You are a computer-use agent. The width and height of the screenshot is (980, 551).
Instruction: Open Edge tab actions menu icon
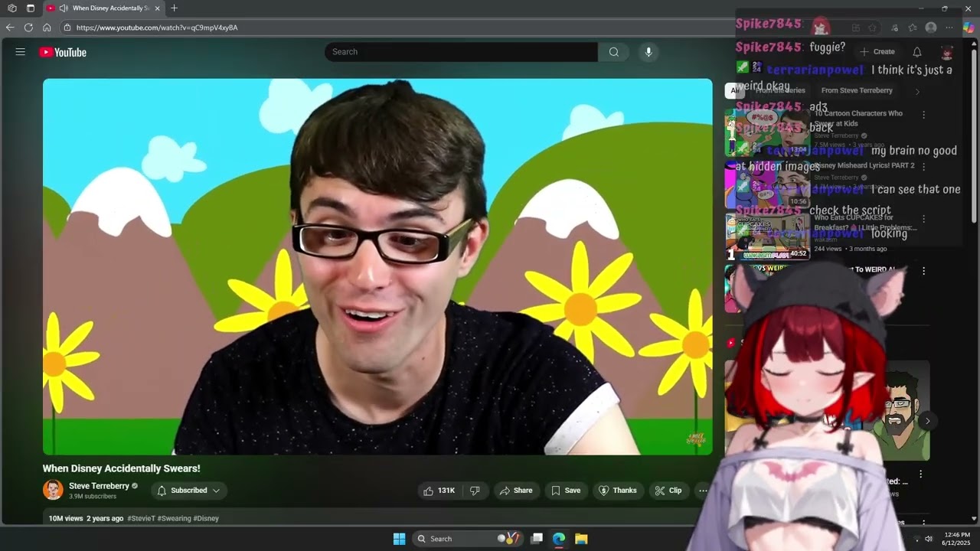point(31,8)
